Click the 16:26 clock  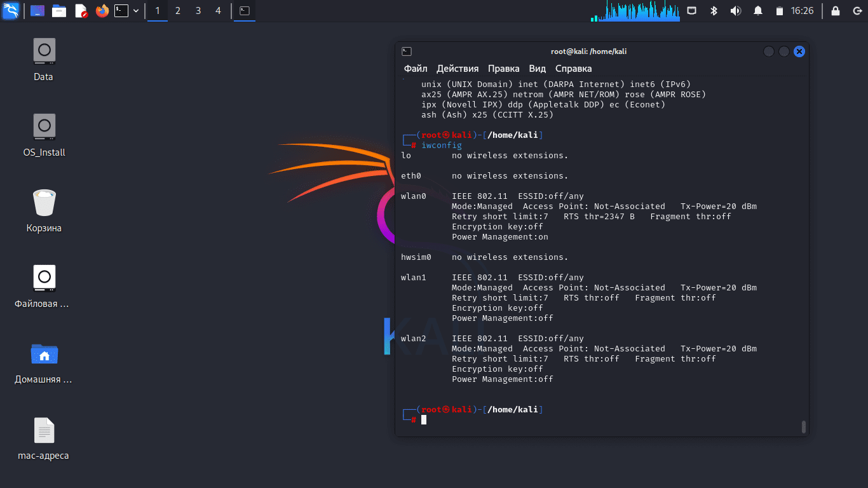[802, 11]
